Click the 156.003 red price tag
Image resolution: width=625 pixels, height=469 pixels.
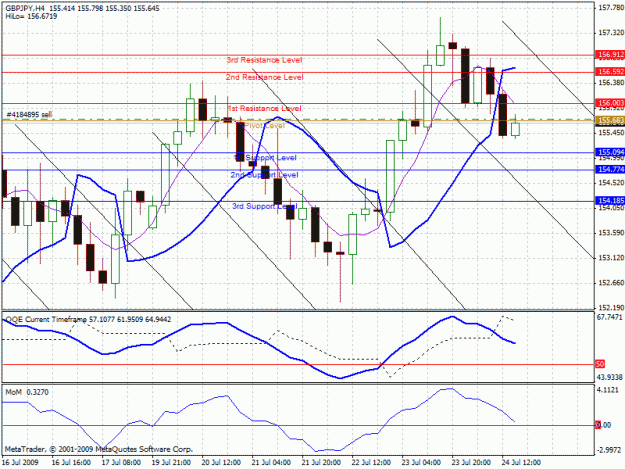610,103
